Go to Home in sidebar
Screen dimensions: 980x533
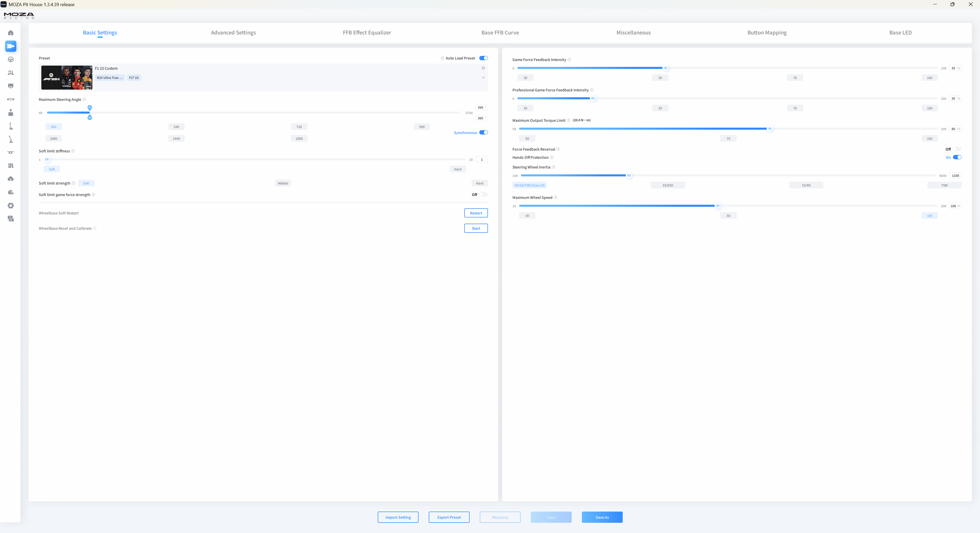11,33
